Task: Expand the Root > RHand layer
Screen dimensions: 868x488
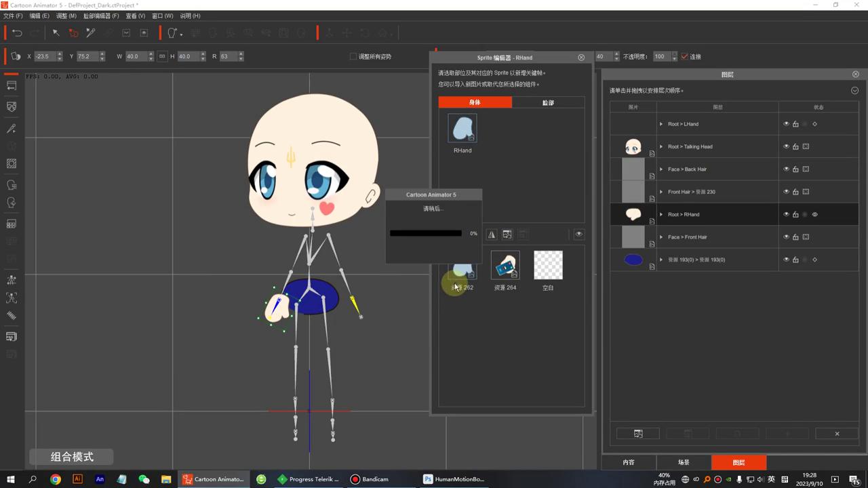Action: pyautogui.click(x=661, y=214)
